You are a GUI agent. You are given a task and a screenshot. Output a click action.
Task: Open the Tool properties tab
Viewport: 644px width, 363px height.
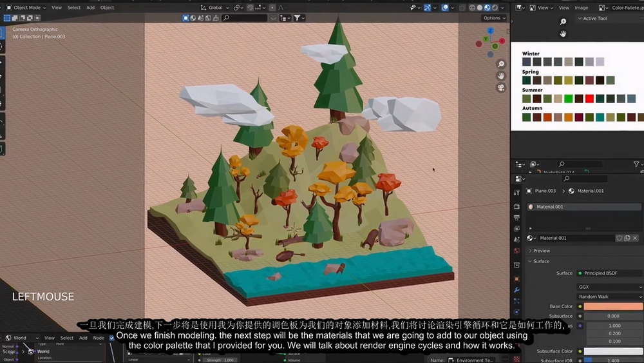[516, 192]
